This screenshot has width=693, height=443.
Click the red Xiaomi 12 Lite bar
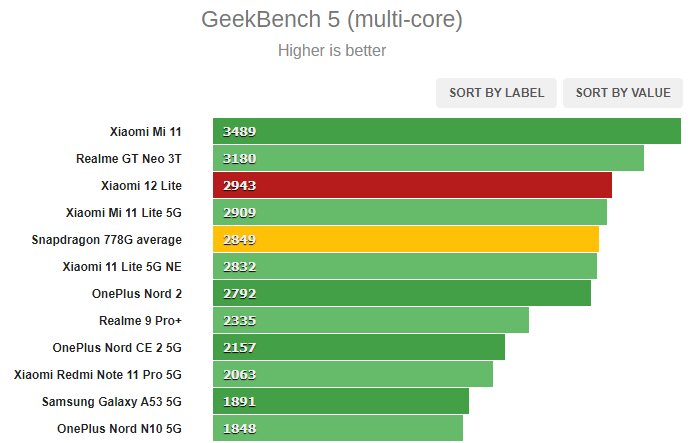(412, 185)
